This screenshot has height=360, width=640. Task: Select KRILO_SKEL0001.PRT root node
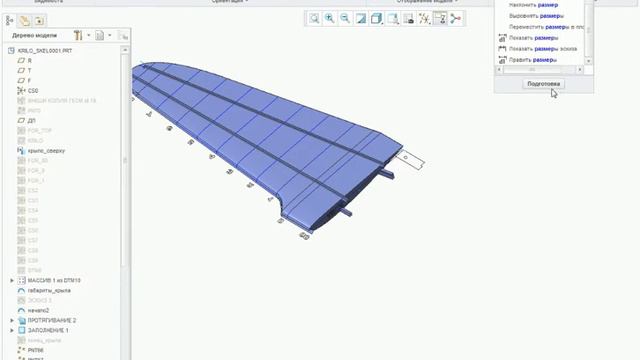[x=44, y=51]
